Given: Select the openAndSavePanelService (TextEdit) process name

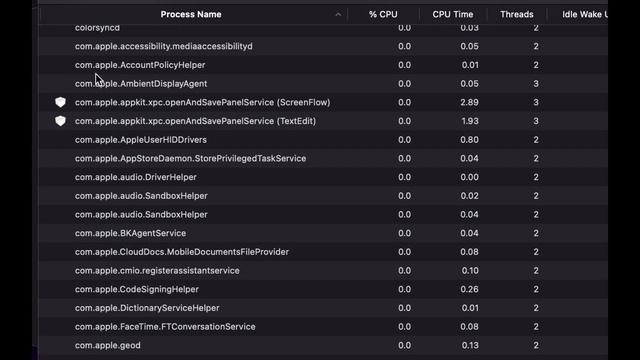Looking at the screenshot, I should point(195,121).
